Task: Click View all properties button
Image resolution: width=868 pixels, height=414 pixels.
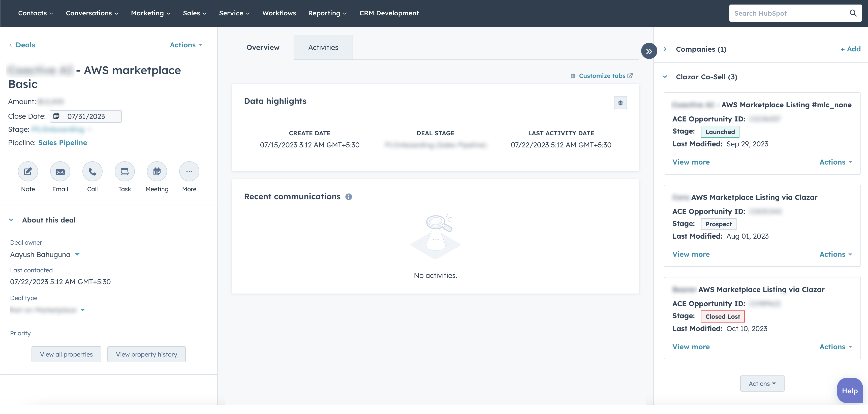Action: coord(66,354)
